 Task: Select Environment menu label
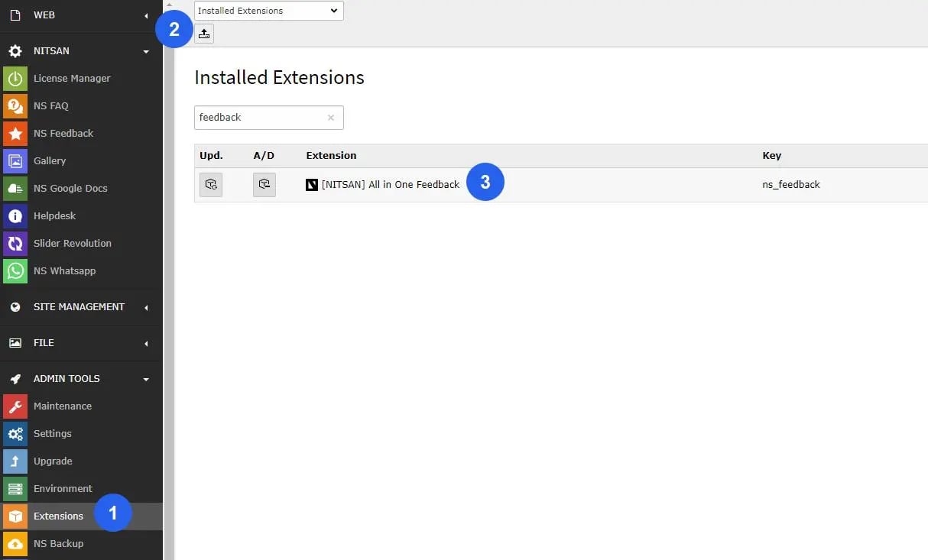tap(63, 488)
